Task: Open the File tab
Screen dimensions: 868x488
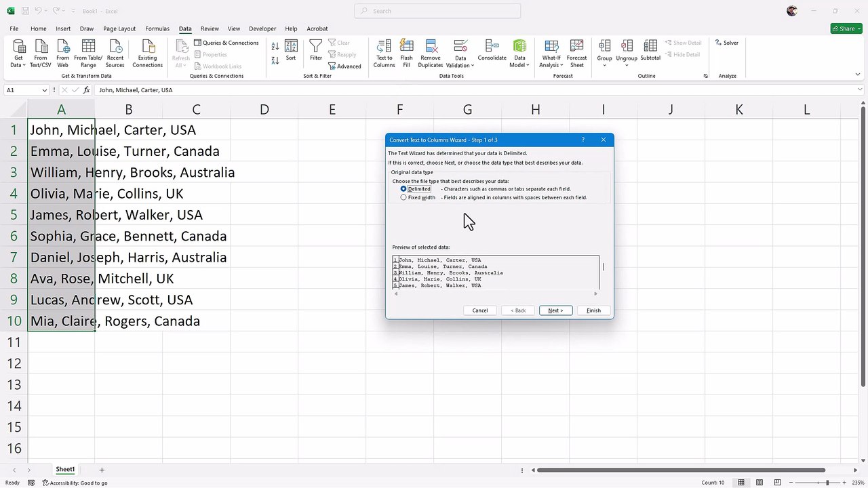Action: click(x=14, y=28)
